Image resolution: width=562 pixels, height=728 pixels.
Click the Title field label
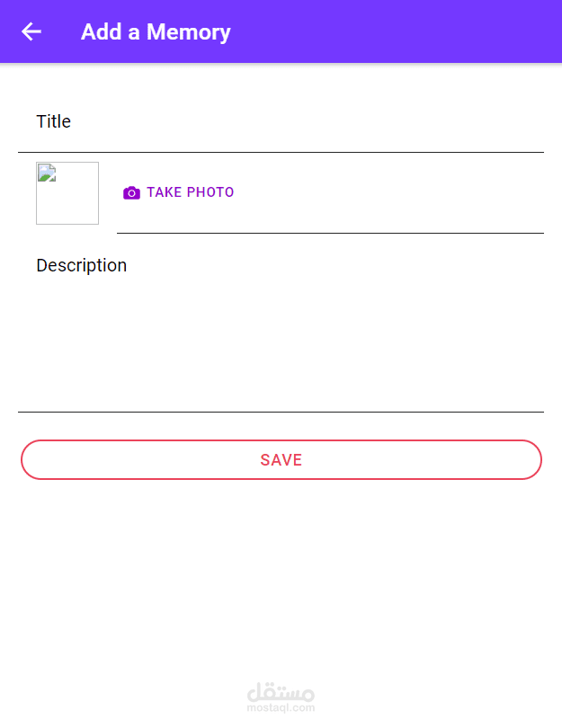point(54,121)
